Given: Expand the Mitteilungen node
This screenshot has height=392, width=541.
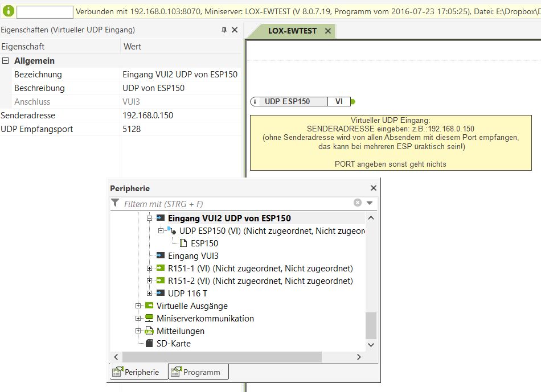Looking at the screenshot, I should coord(138,331).
